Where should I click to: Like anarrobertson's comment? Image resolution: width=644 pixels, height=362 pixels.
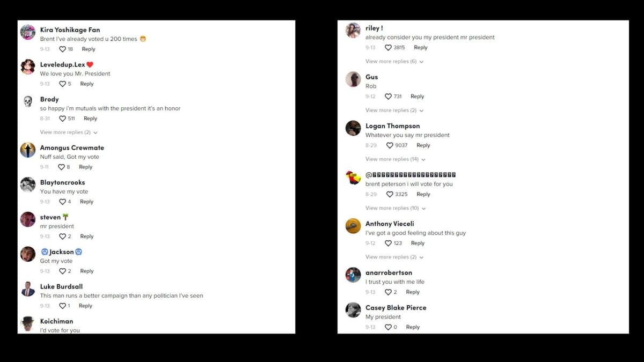(388, 292)
